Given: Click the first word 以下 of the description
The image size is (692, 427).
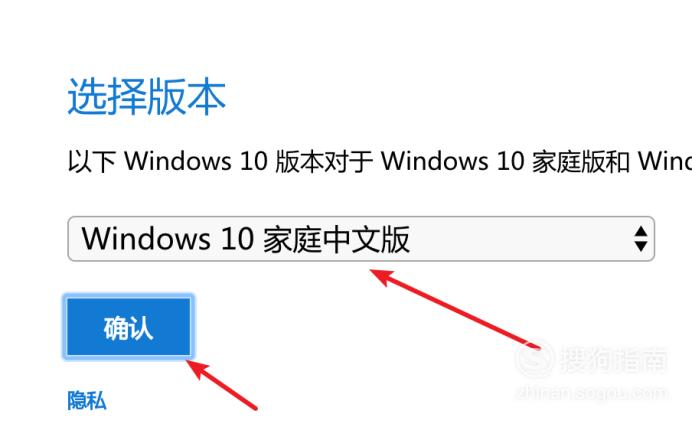Looking at the screenshot, I should click(92, 161).
